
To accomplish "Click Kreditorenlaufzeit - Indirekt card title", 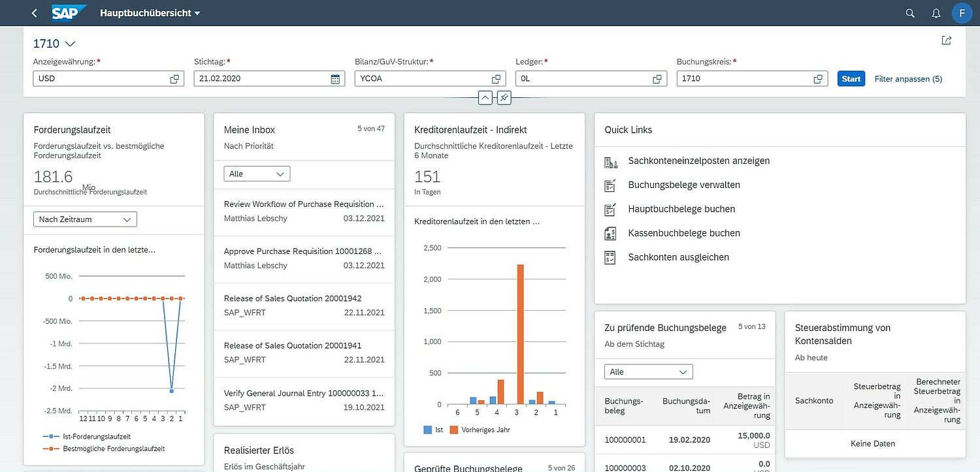I will tap(470, 130).
